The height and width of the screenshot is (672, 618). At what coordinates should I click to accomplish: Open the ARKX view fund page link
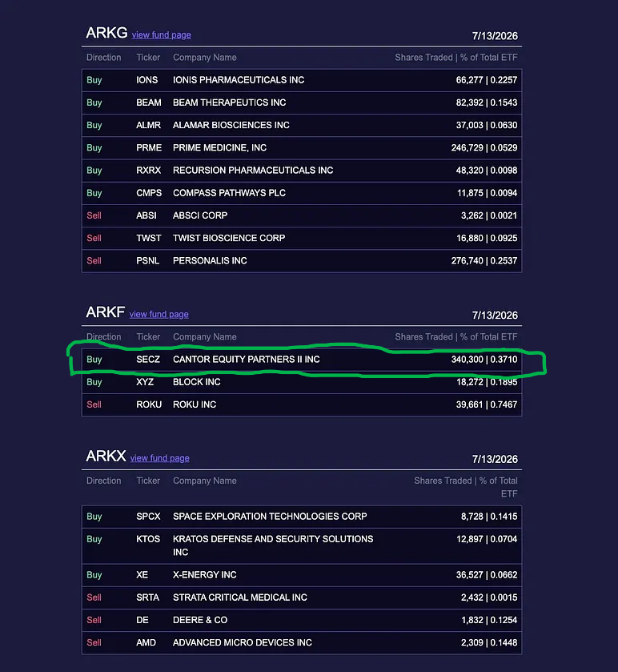coord(160,458)
